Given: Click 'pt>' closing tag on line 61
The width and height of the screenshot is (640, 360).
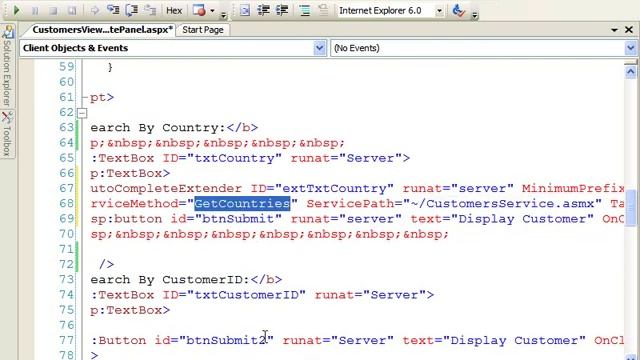Looking at the screenshot, I should pyautogui.click(x=102, y=98).
